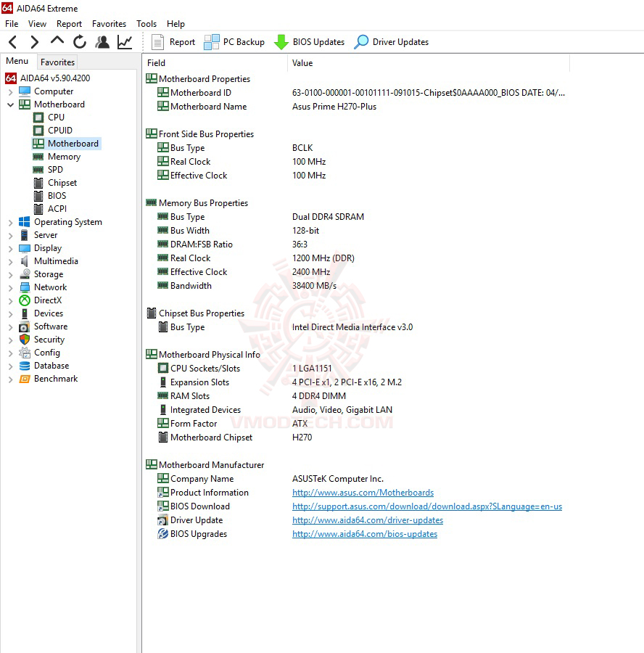Click BIOS Updates green arrow button
Image resolution: width=644 pixels, height=653 pixels.
click(309, 42)
